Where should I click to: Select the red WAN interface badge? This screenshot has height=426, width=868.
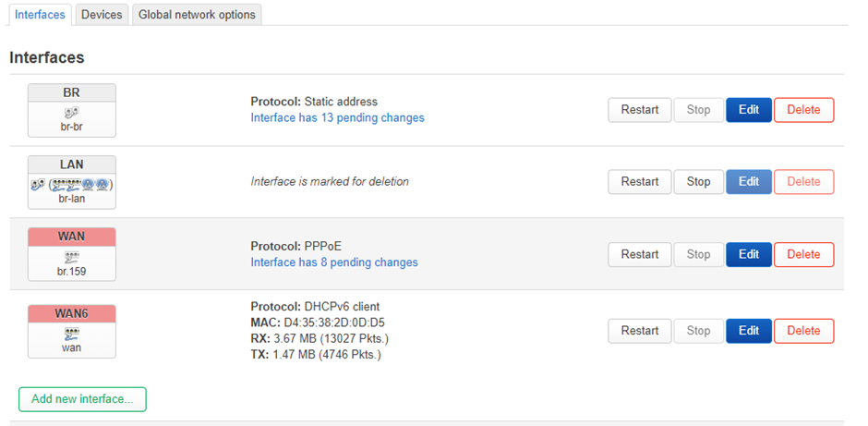[72, 237]
